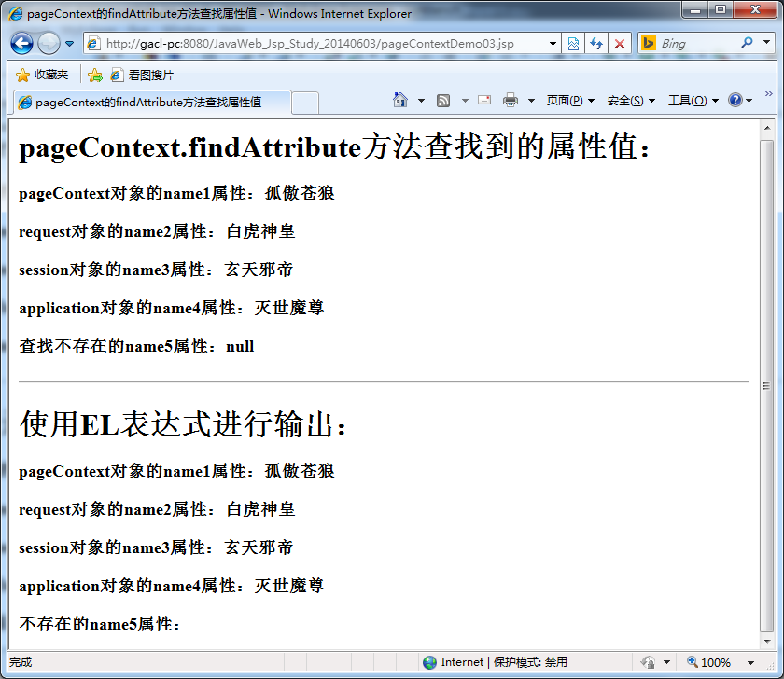Viewport: 784px width, 679px height.
Task: Open the 页面(P) menu
Action: pyautogui.click(x=570, y=101)
